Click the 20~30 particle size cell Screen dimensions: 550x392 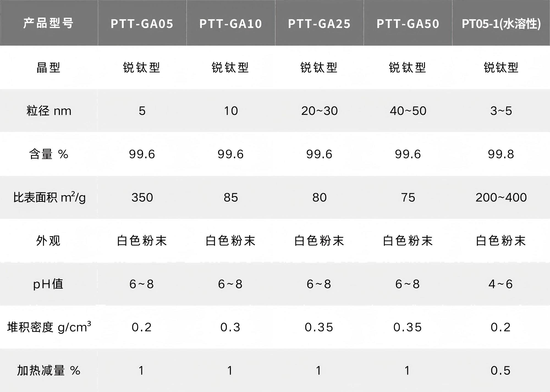coord(319,111)
